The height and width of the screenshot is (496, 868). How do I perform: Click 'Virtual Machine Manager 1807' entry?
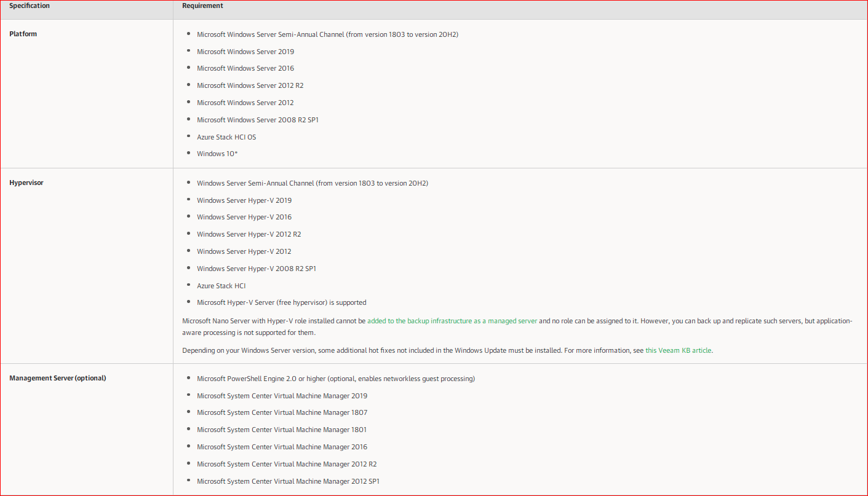pyautogui.click(x=282, y=412)
